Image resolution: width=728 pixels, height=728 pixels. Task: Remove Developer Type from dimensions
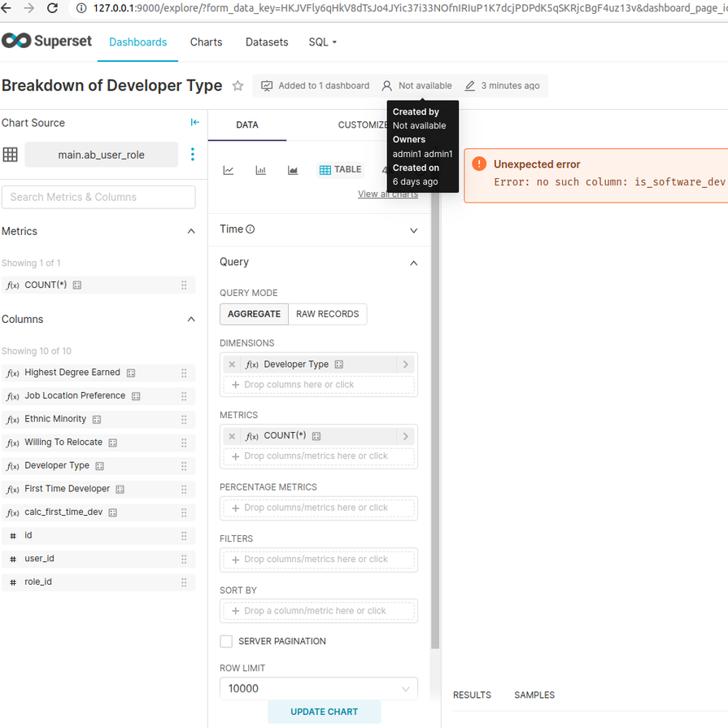coord(232,364)
